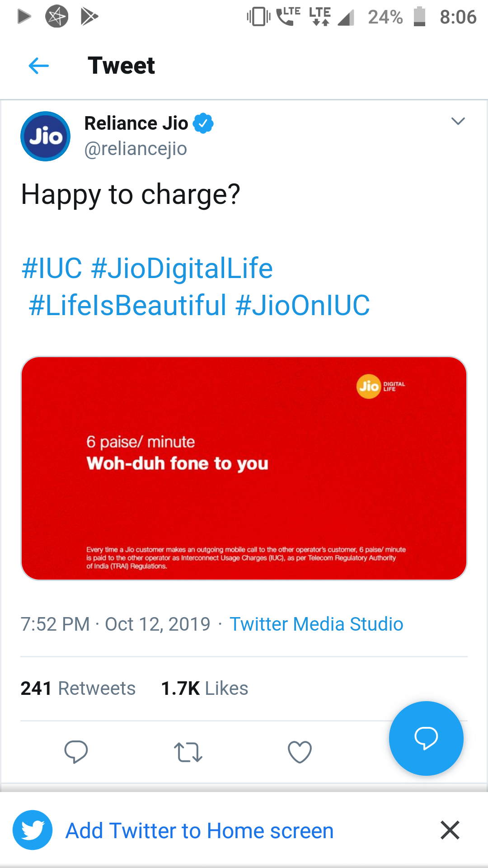Viewport: 488px width, 868px height.
Task: Tap the @reliancejio handle
Action: [x=136, y=149]
